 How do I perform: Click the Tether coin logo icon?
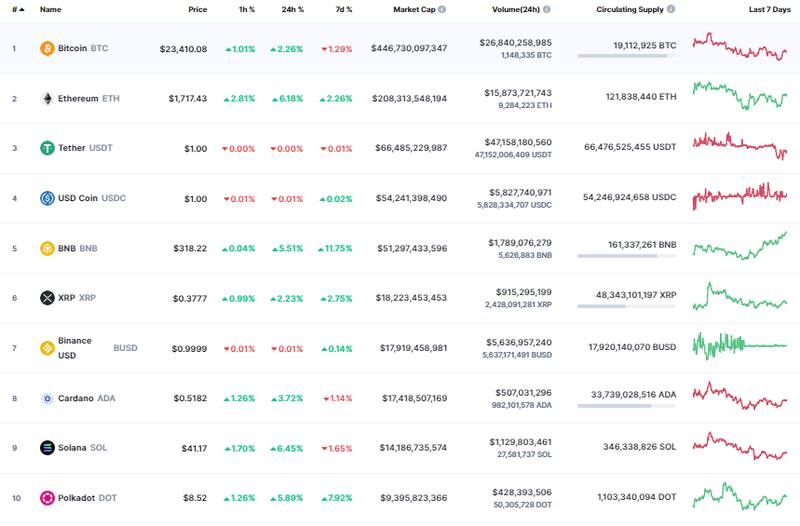pos(47,148)
